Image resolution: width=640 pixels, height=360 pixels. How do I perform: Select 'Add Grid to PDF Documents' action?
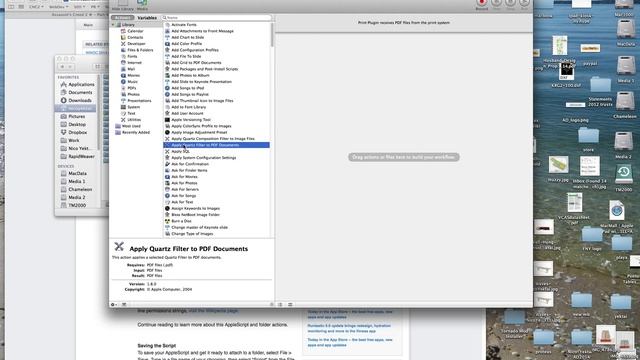(x=196, y=62)
